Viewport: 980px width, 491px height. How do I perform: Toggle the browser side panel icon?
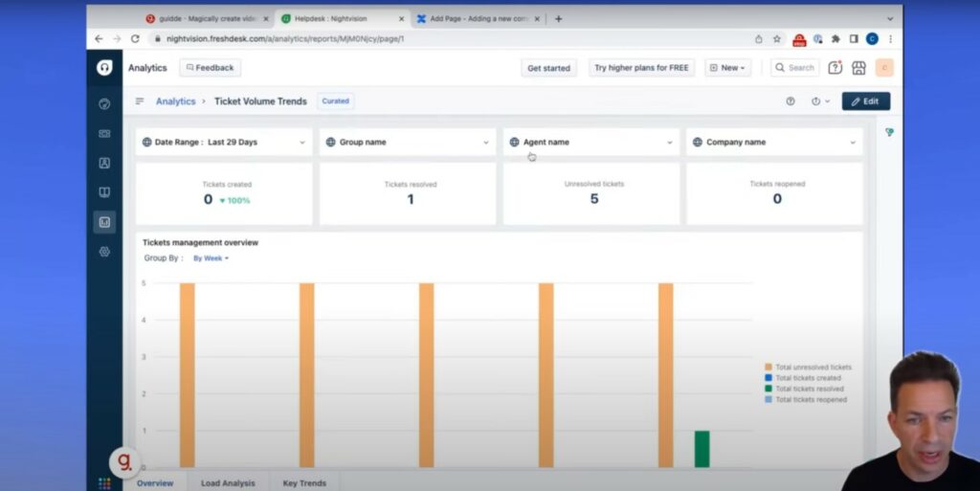[x=854, y=38]
